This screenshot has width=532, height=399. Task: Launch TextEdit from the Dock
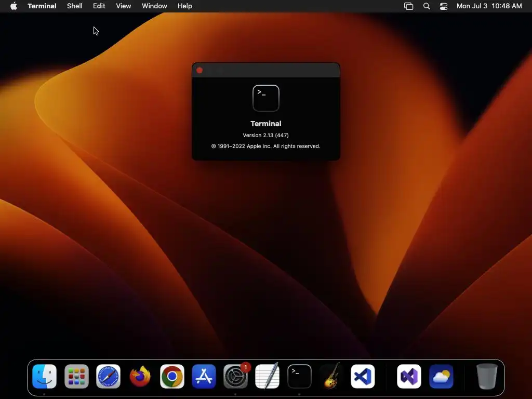tap(268, 376)
